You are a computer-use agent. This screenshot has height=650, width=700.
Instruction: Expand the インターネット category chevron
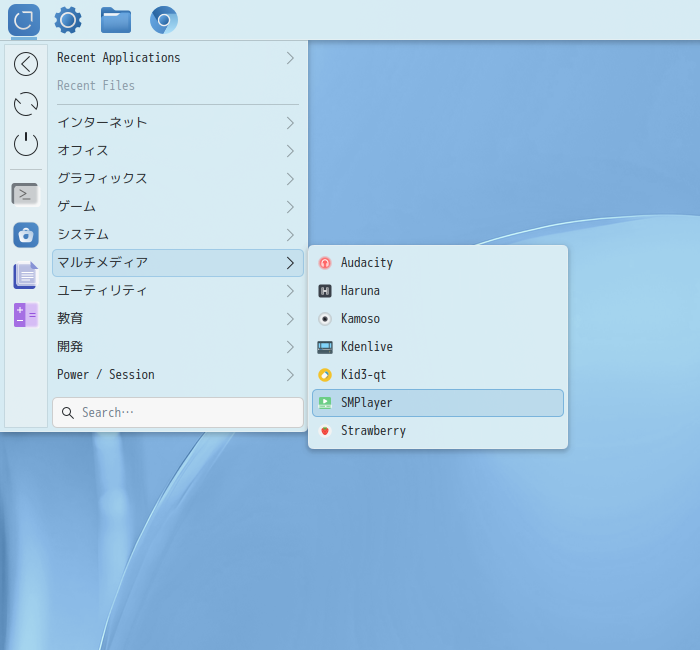pyautogui.click(x=290, y=123)
